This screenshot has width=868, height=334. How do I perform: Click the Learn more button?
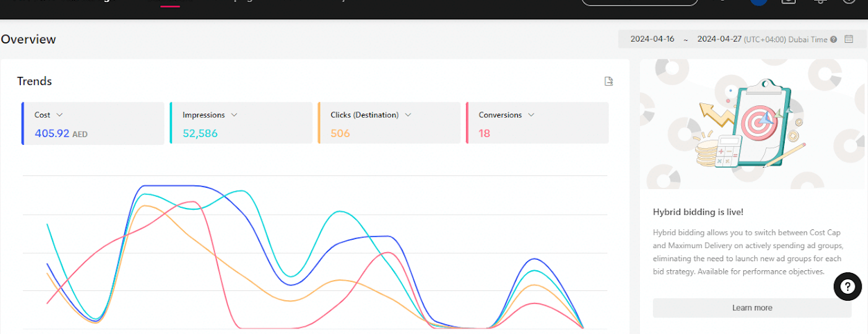(x=752, y=308)
